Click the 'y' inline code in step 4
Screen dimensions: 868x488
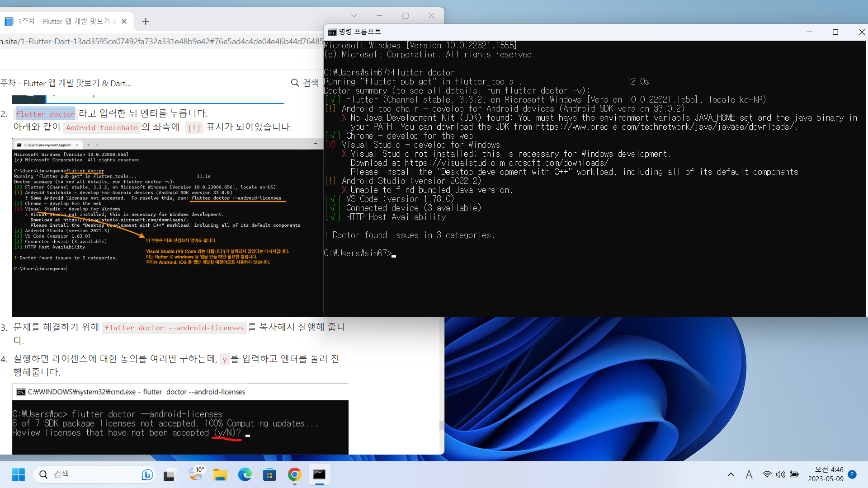tap(225, 360)
